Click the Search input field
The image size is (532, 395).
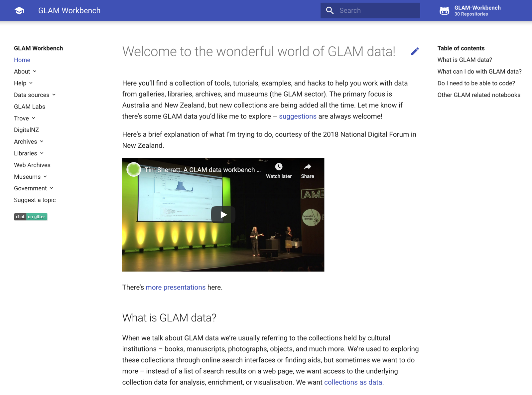[370, 11]
